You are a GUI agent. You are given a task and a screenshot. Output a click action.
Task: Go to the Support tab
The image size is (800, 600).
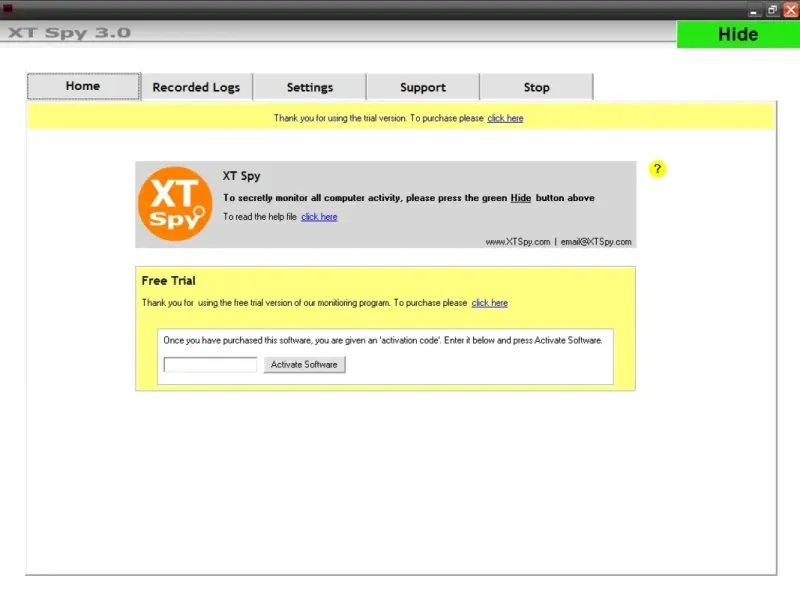click(423, 87)
